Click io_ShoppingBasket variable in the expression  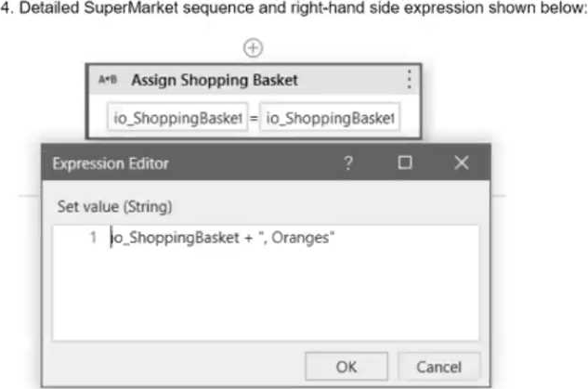tap(176, 238)
